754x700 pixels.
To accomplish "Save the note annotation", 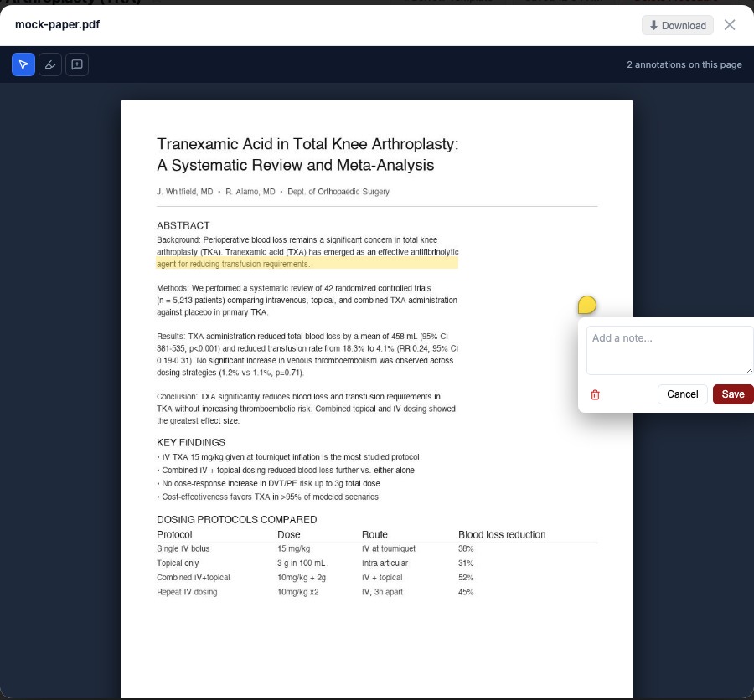I will tap(733, 394).
